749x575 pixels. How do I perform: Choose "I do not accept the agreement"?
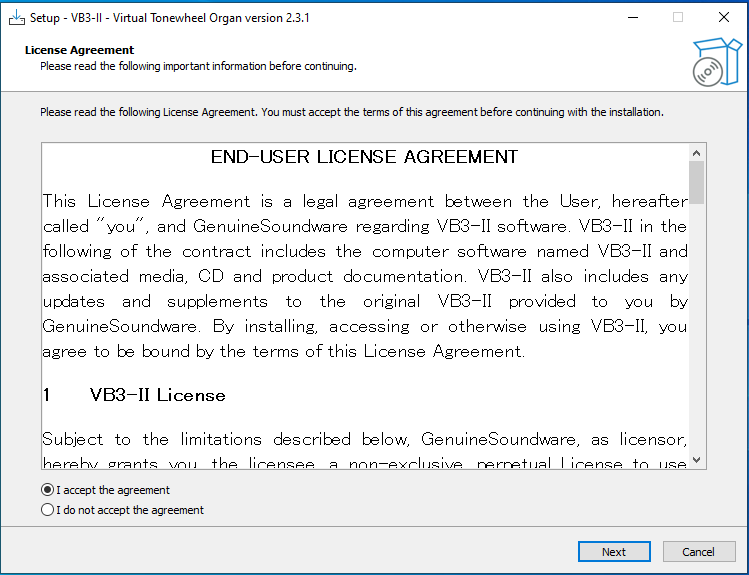[x=122, y=510]
